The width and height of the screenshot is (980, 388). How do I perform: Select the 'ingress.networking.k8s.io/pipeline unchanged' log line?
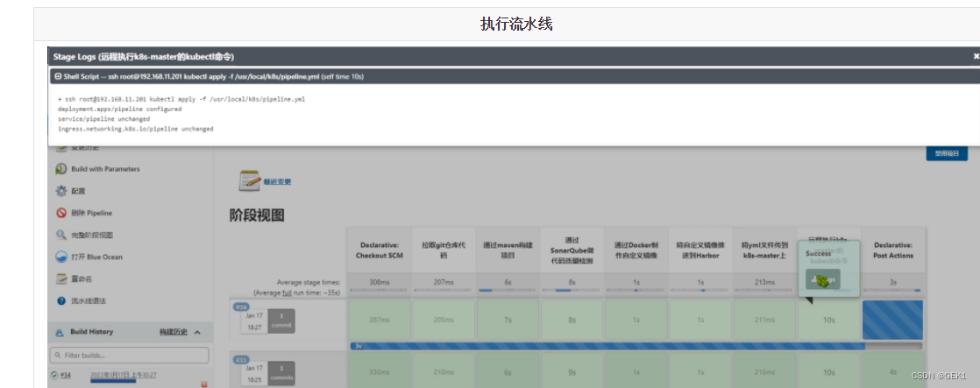coord(136,129)
